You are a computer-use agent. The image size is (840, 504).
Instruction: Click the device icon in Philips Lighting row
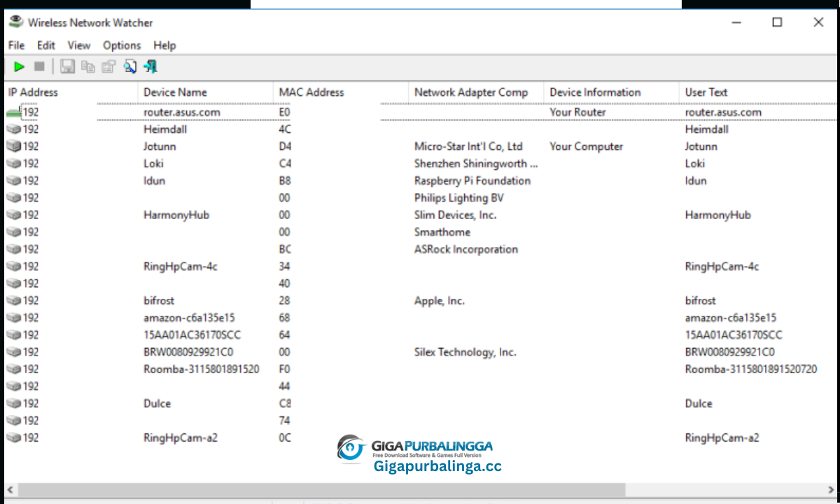[13, 198]
